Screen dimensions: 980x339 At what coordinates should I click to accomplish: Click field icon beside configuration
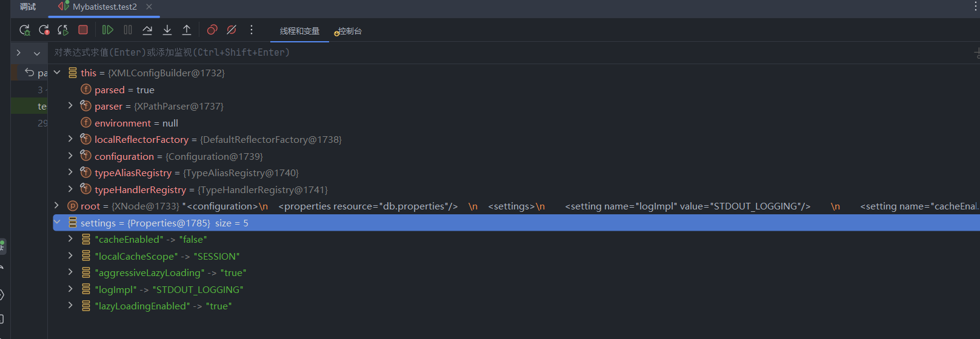[86, 156]
